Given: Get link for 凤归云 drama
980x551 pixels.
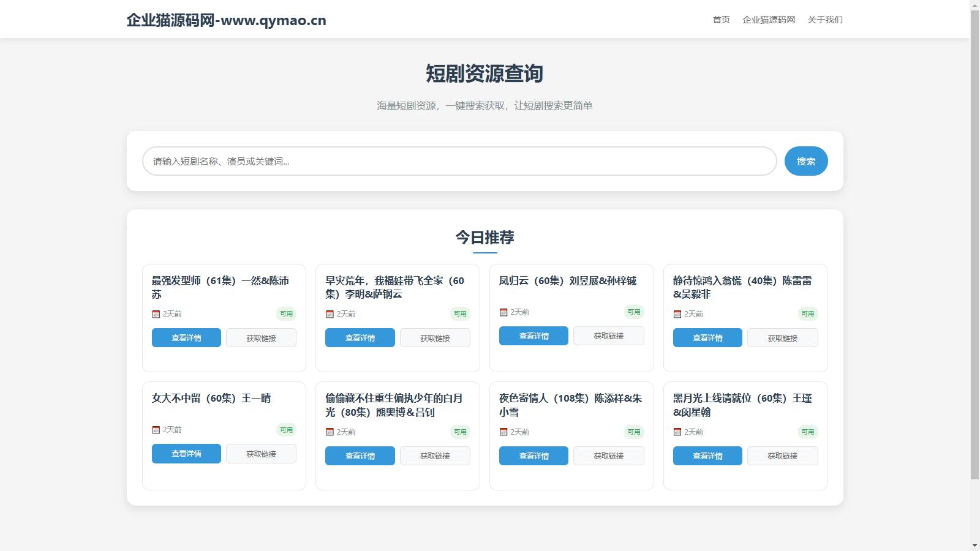Looking at the screenshot, I should pyautogui.click(x=608, y=336).
